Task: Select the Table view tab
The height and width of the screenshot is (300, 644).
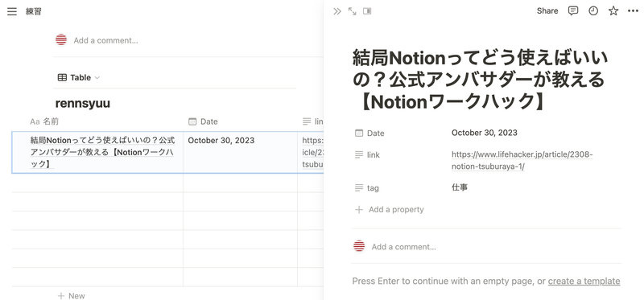Action: point(78,77)
